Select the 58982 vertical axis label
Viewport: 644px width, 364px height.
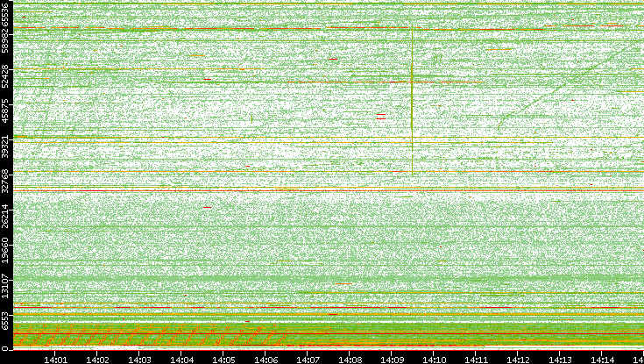6,39
